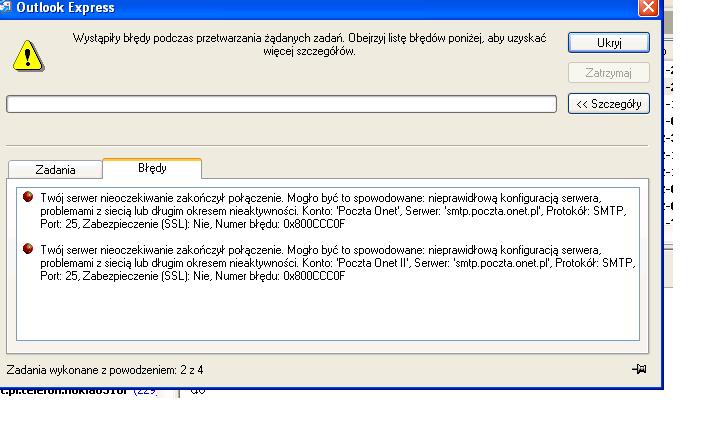Image resolution: width=728 pixels, height=432 pixels.
Task: Click the 'Wystąpiły błędy podczas przetwarzania' message text
Action: click(309, 45)
